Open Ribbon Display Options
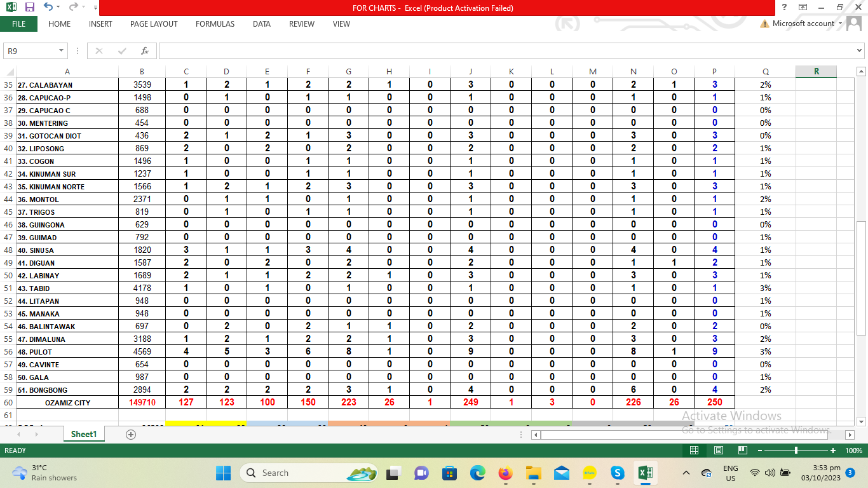The image size is (868, 488). [803, 8]
